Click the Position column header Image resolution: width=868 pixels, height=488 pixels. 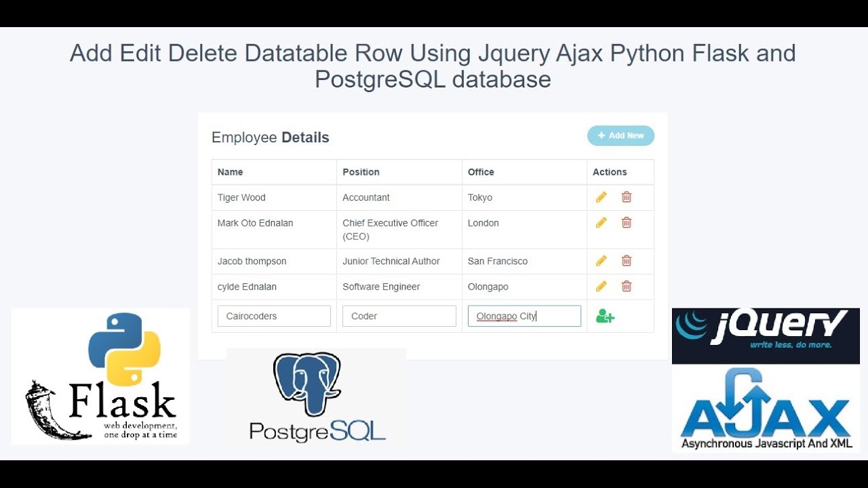click(x=399, y=172)
